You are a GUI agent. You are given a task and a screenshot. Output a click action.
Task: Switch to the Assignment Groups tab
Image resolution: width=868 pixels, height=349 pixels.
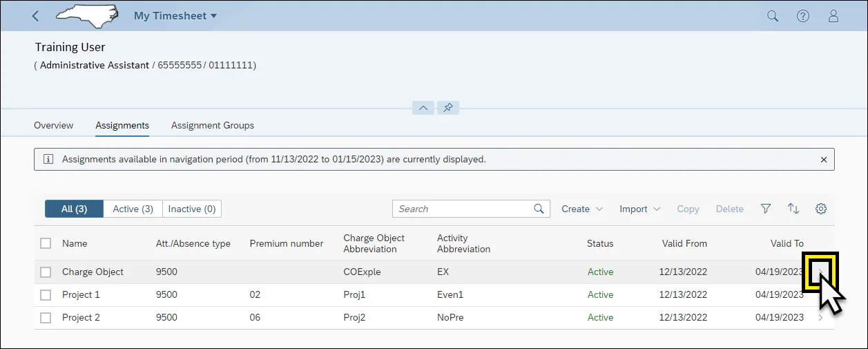pos(213,126)
